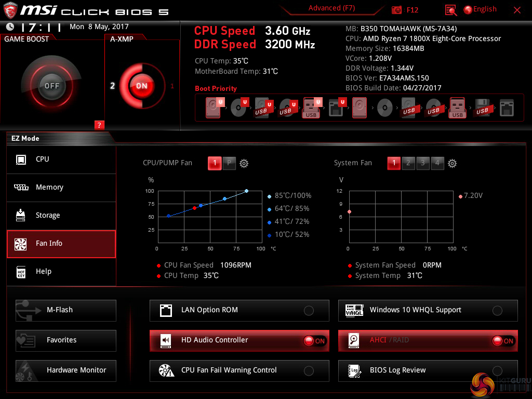Select the first hard disk boot device

coord(215,108)
